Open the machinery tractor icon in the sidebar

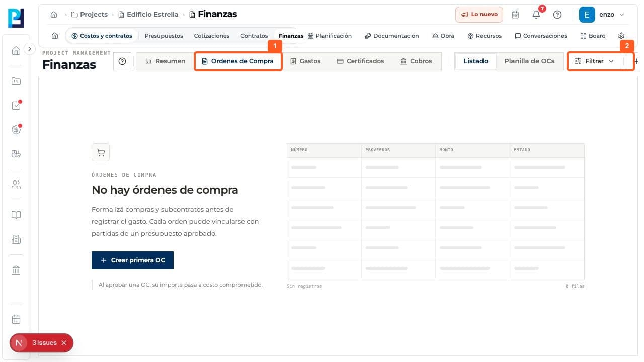[16, 154]
